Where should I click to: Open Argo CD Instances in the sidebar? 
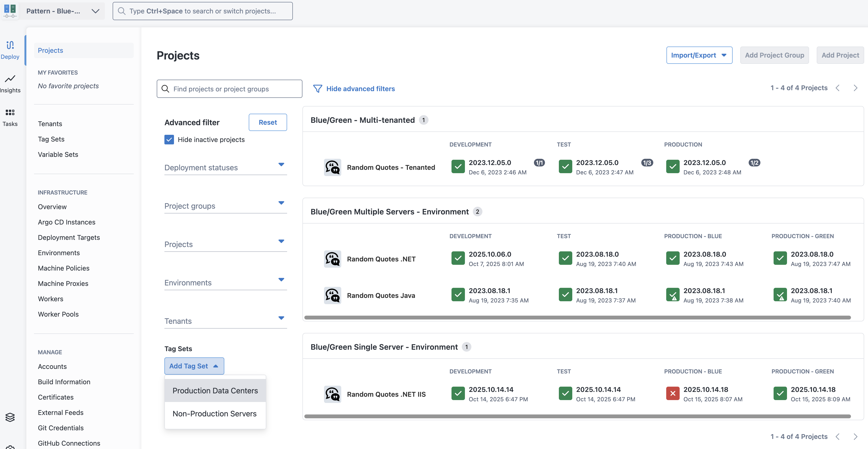(66, 222)
